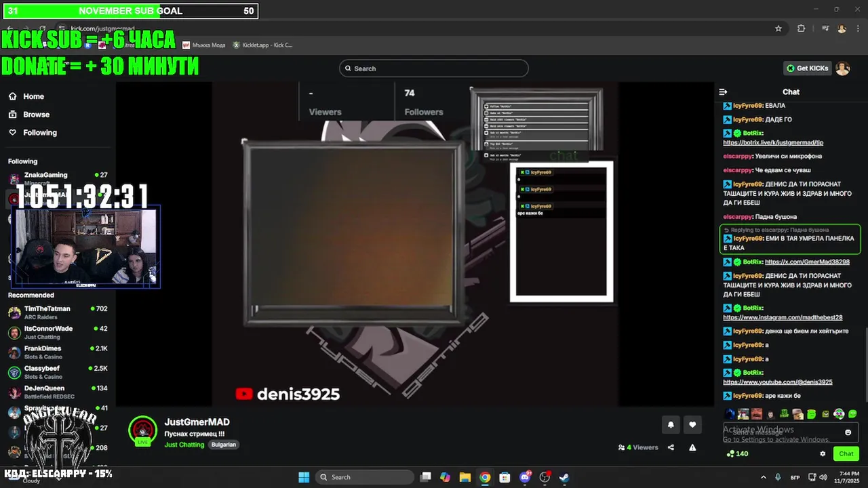Follow the channel with the heart button
Screen dimensions: 868x488
coord(692,425)
